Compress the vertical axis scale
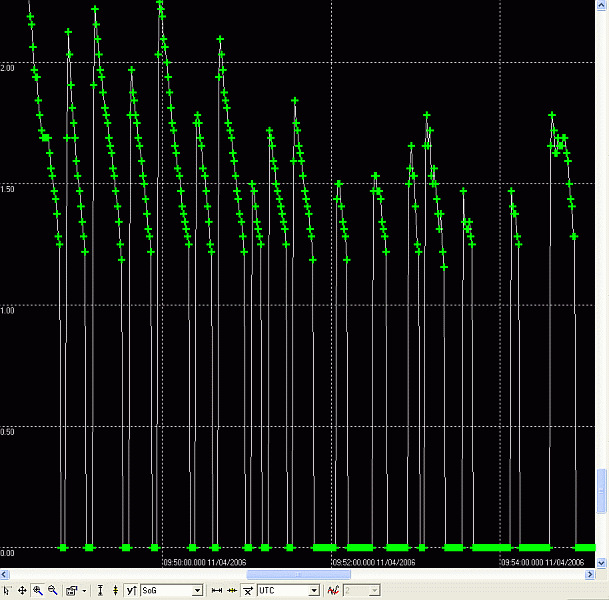 point(116,591)
